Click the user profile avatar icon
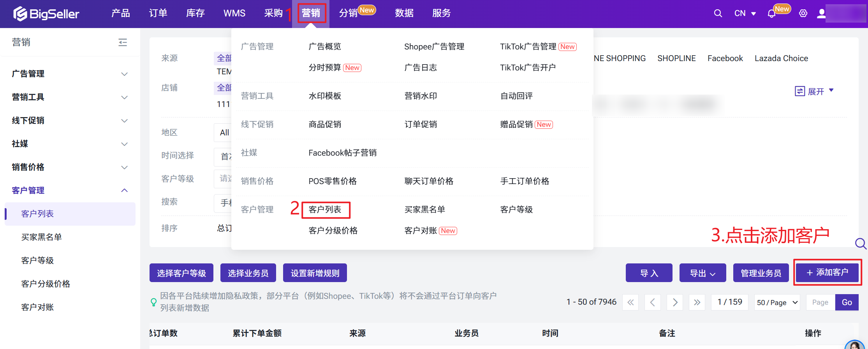The image size is (868, 349). click(821, 14)
